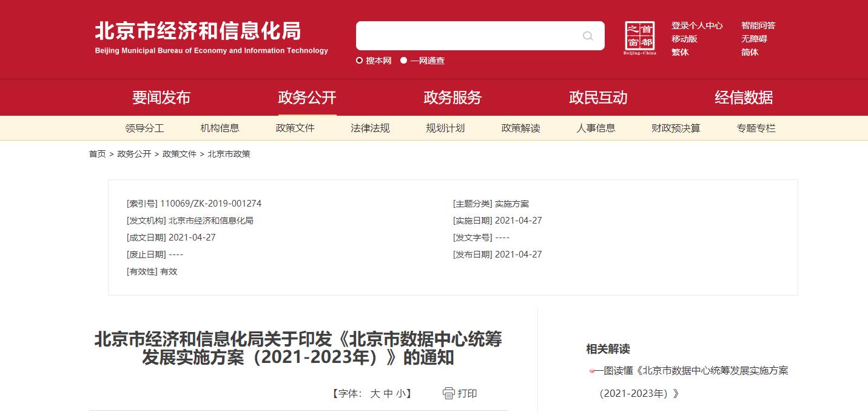Open the 要闻发布 main menu

pyautogui.click(x=161, y=98)
